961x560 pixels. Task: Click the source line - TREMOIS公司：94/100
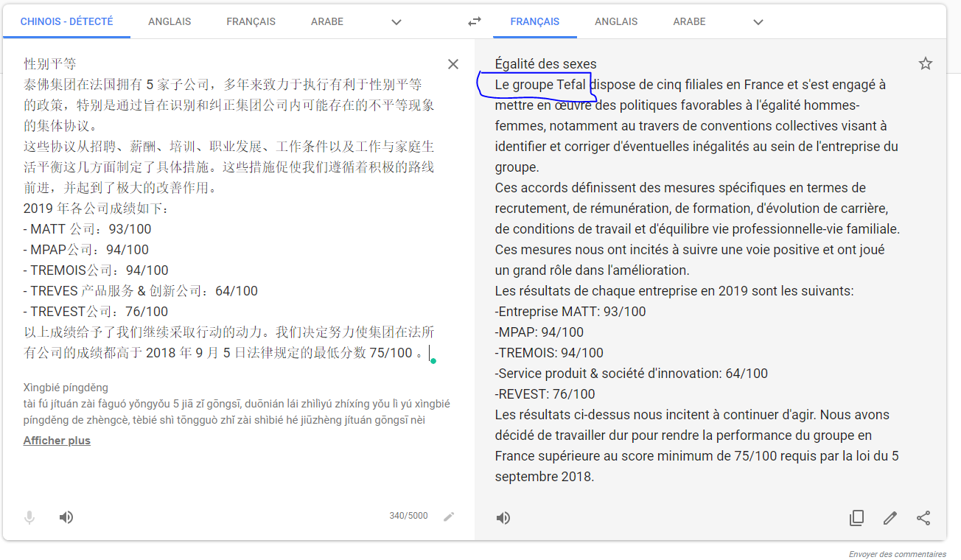click(96, 270)
